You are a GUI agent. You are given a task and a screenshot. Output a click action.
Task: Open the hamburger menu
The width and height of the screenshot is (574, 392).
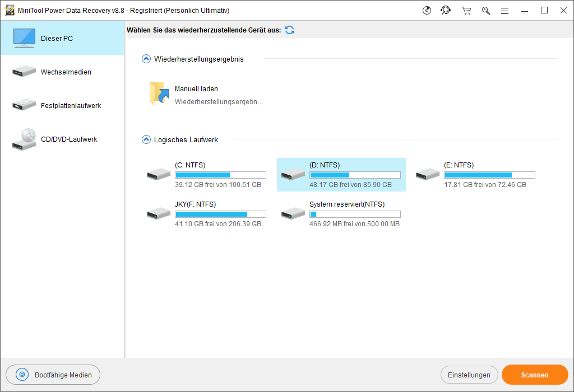point(504,10)
